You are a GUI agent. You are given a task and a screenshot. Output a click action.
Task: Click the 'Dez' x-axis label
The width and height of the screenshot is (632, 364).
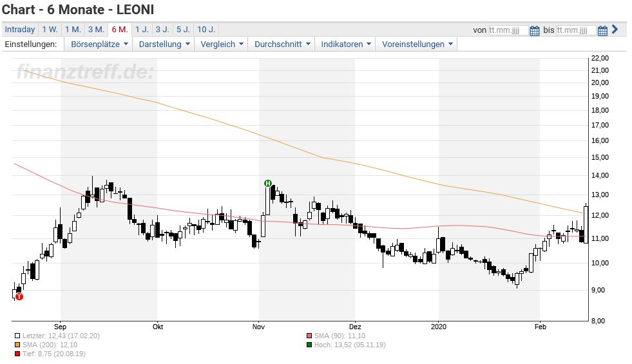[x=355, y=327]
